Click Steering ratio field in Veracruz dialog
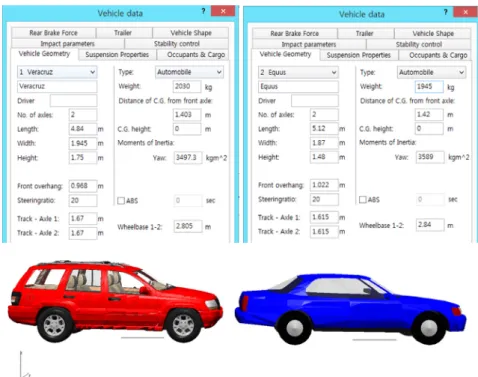This screenshot has height=377, width=478. [x=83, y=200]
